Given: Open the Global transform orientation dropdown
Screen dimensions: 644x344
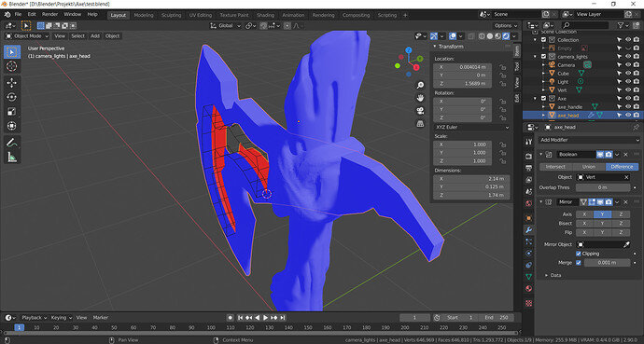Looking at the screenshot, I should click(226, 25).
